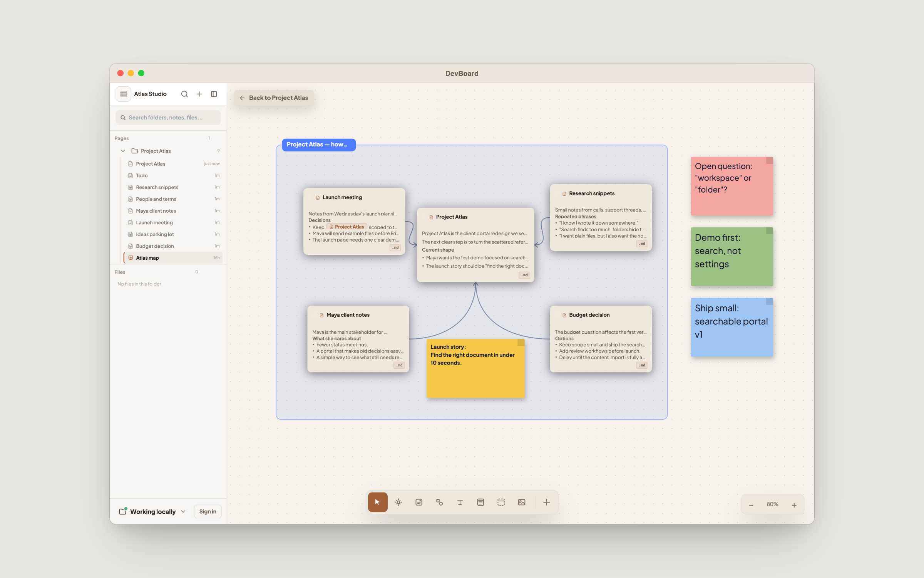Click the yellow minimize window button
The height and width of the screenshot is (578, 924).
pyautogui.click(x=131, y=73)
